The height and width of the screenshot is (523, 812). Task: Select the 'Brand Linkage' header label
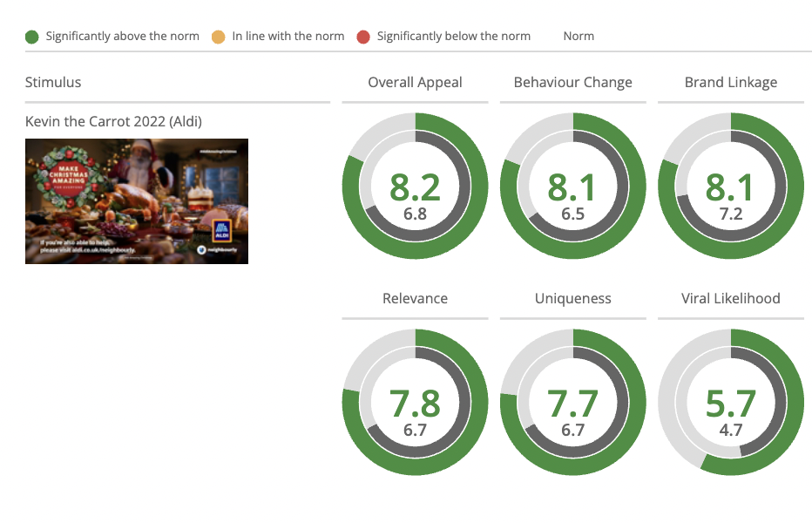coord(731,83)
